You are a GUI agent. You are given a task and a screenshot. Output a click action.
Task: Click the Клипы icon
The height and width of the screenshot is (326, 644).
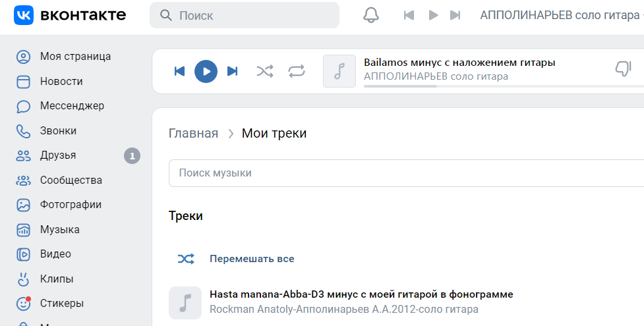click(24, 279)
